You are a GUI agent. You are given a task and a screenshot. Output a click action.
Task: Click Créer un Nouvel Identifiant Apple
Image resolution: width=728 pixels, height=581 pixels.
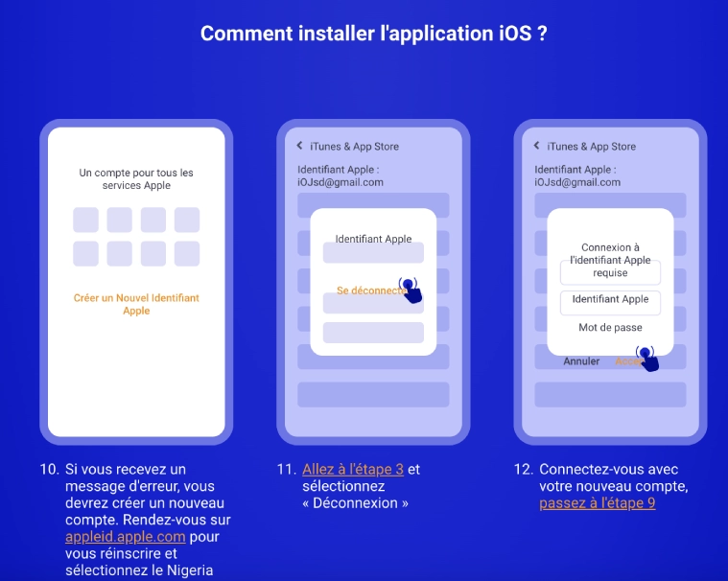point(136,304)
